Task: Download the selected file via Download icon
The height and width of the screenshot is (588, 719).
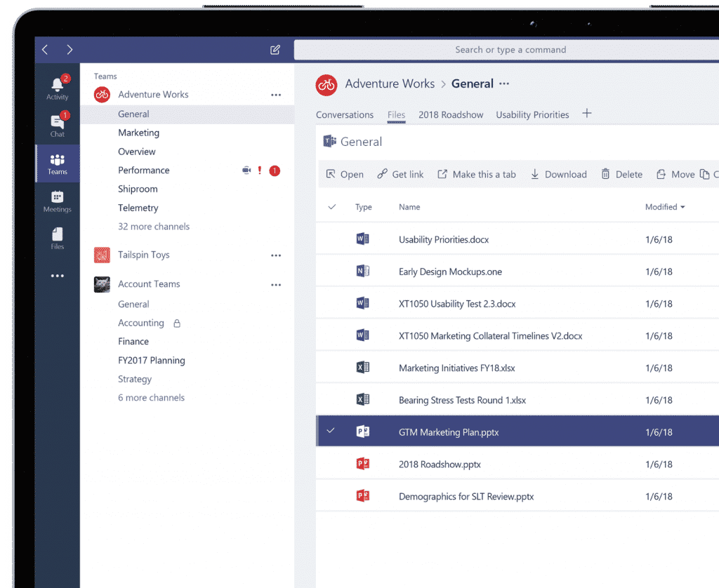Action: [536, 174]
